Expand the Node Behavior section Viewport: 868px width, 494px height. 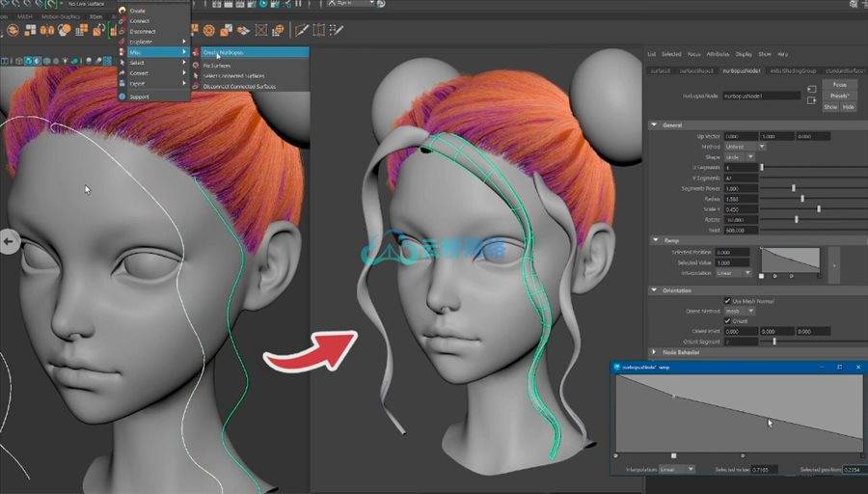coord(654,352)
